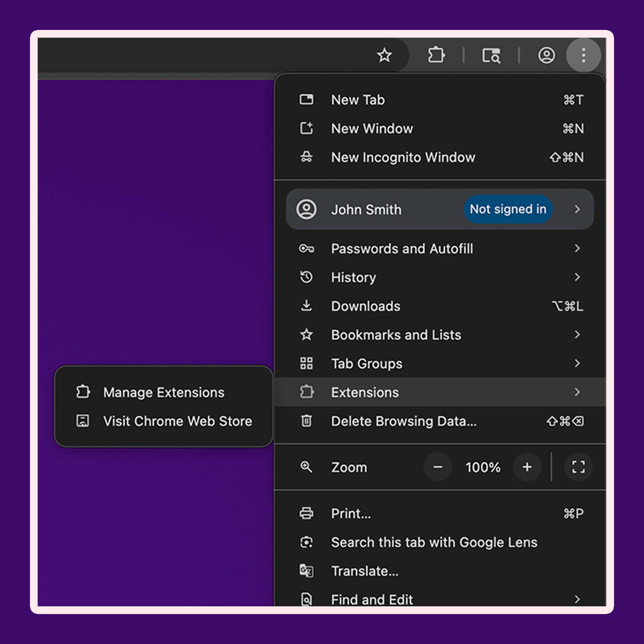644x644 pixels.
Task: Click the Google Lens search icon
Action: pos(306,542)
